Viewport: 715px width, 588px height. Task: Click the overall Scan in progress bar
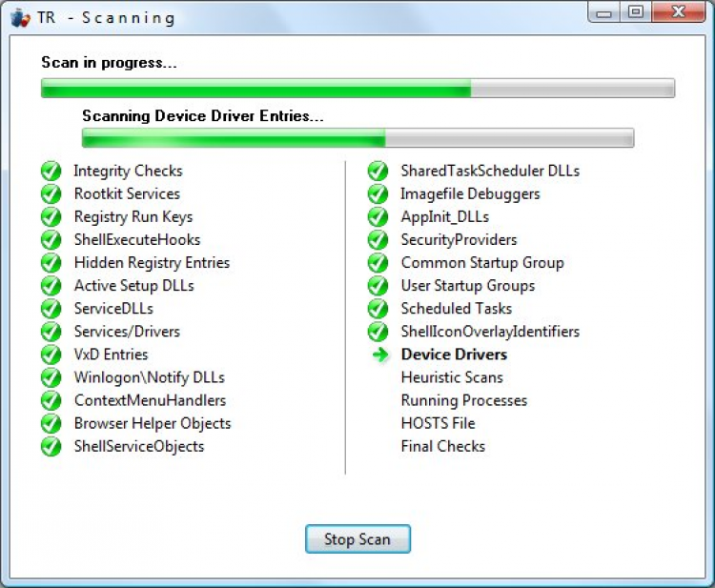357,88
